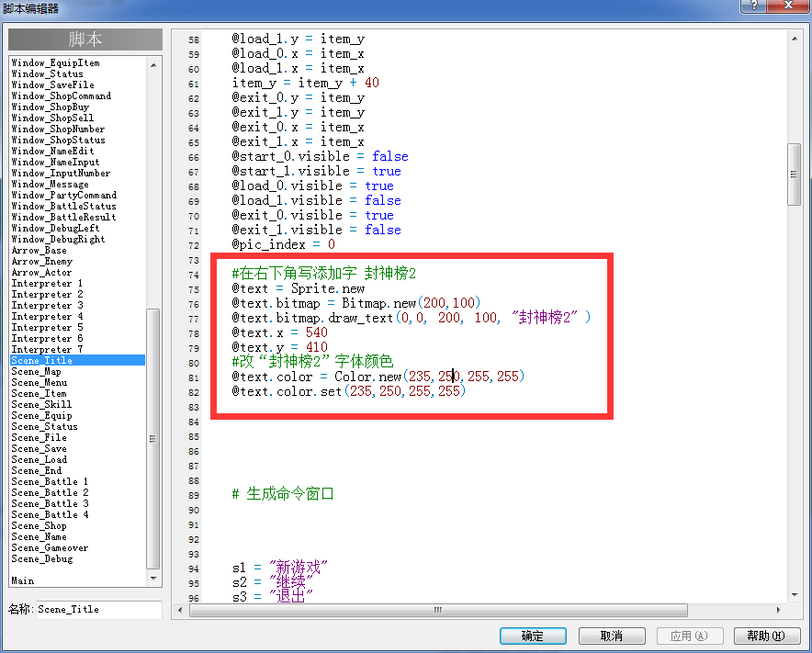
Task: Click the title bar question mark help icon
Action: (x=753, y=6)
